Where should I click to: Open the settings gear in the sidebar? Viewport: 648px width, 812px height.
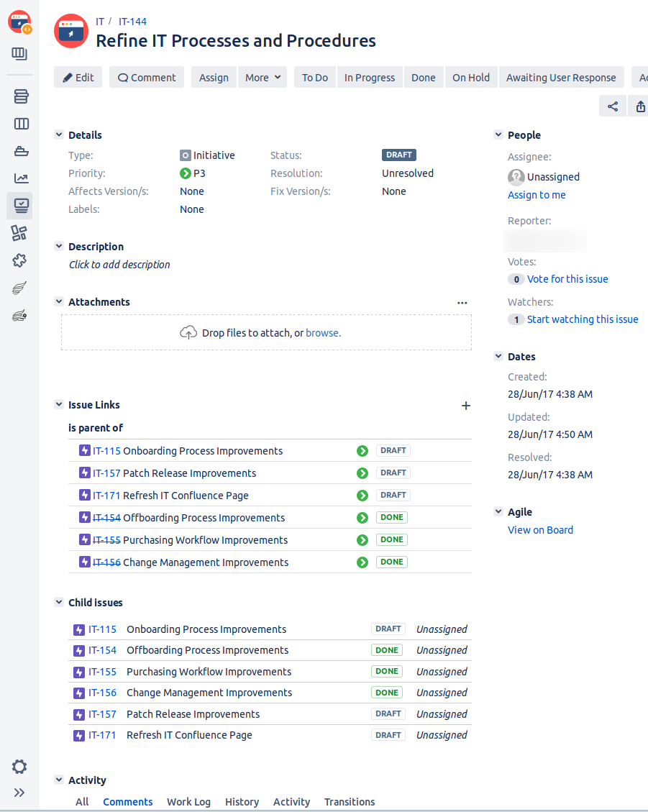[19, 767]
